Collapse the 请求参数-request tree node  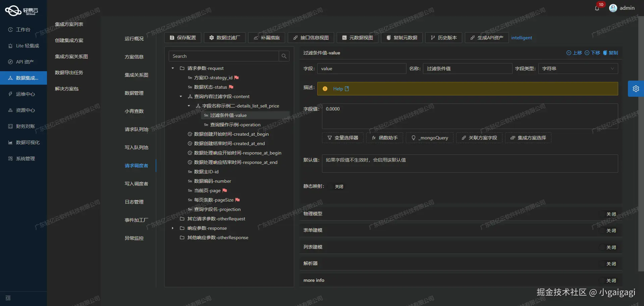click(x=172, y=68)
